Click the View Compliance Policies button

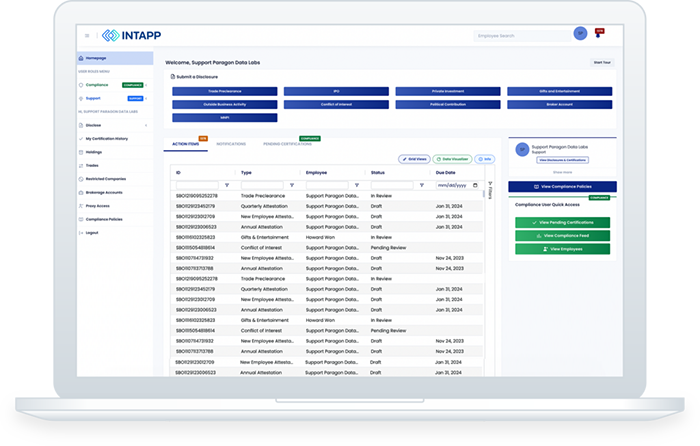(x=562, y=187)
